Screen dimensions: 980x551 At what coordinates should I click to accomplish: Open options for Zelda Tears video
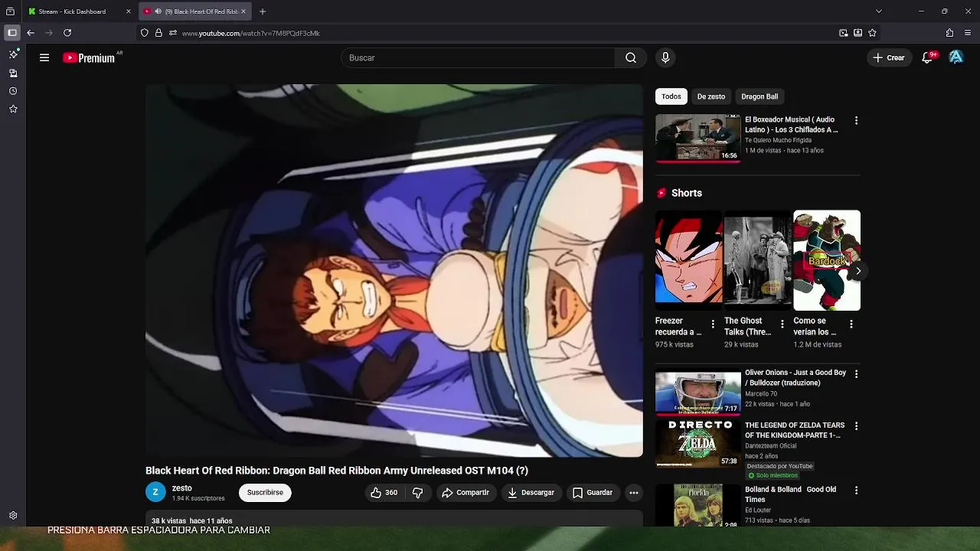point(856,426)
